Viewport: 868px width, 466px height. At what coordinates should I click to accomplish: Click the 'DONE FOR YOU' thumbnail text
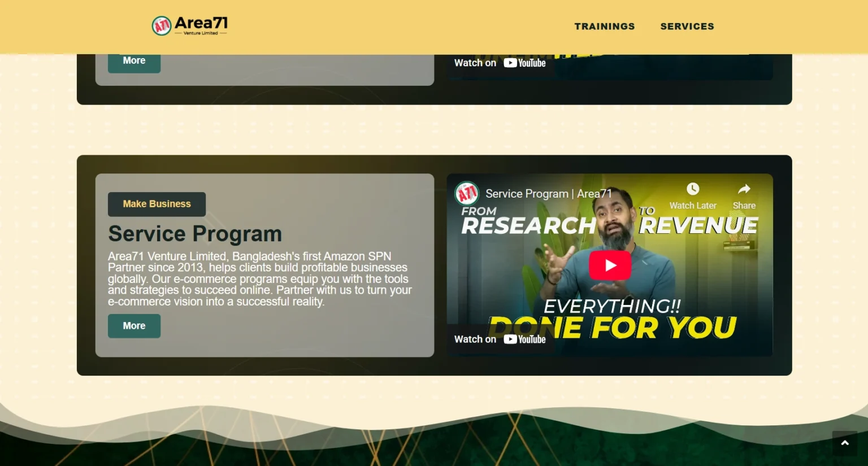[x=644, y=328]
